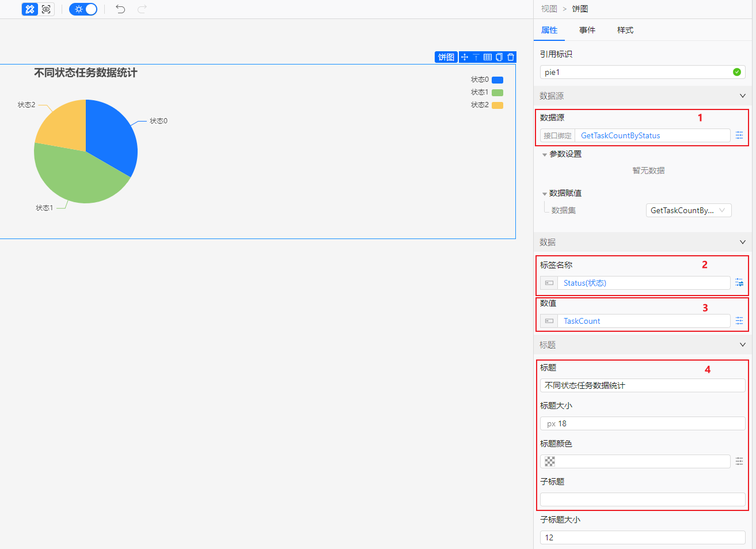Select the move icon on the pie chart toolbar
The width and height of the screenshot is (756, 549).
point(465,57)
